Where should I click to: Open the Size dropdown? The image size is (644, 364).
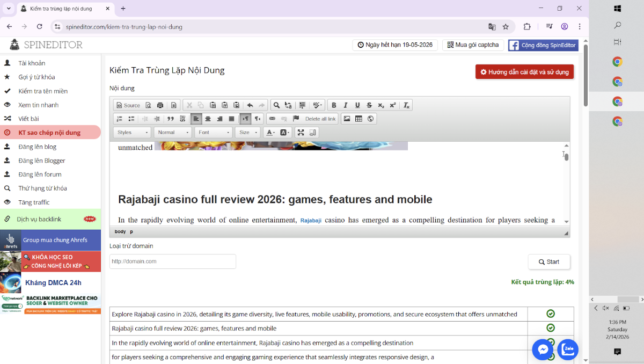coord(247,133)
